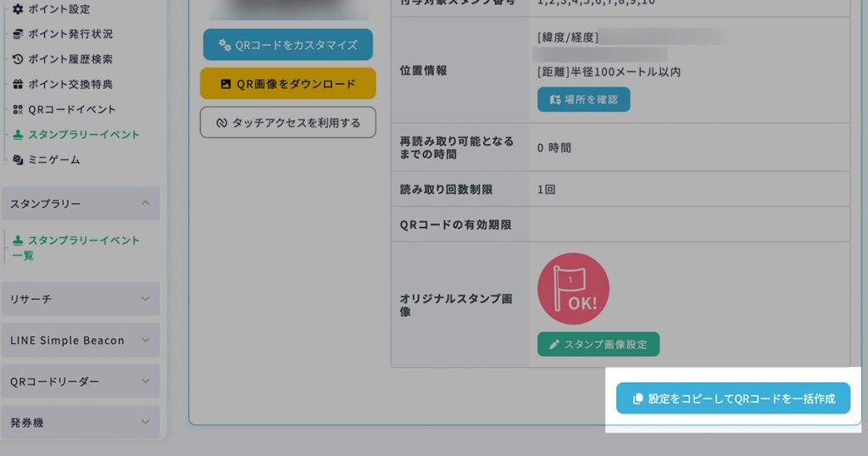Screen dimensions: 868x456
Task: Click the dice icon beside ミニゲーム
Action: (18, 160)
